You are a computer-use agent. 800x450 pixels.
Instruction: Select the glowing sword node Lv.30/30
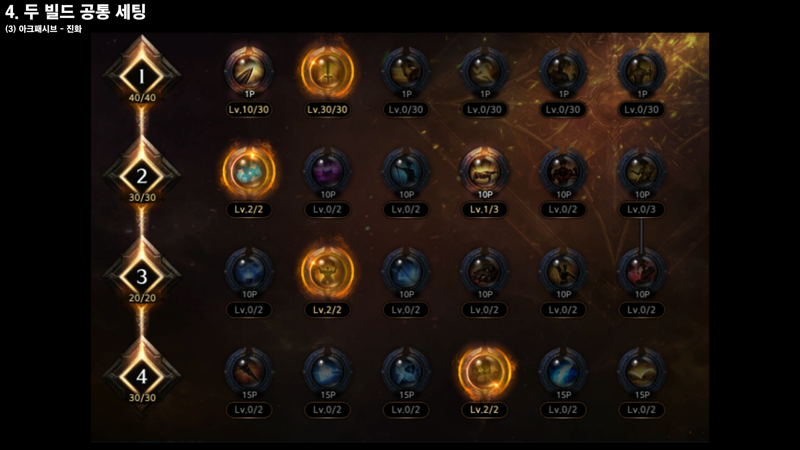(327, 71)
